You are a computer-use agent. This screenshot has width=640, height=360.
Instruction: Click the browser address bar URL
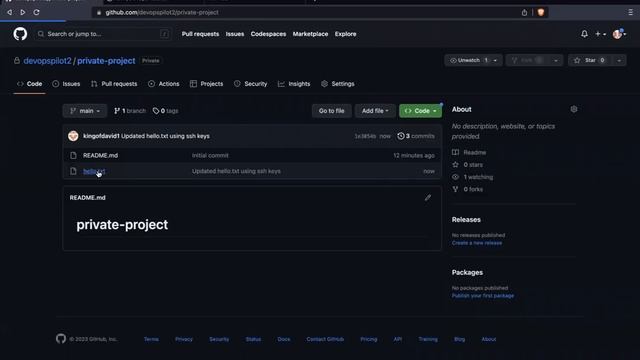[162, 13]
